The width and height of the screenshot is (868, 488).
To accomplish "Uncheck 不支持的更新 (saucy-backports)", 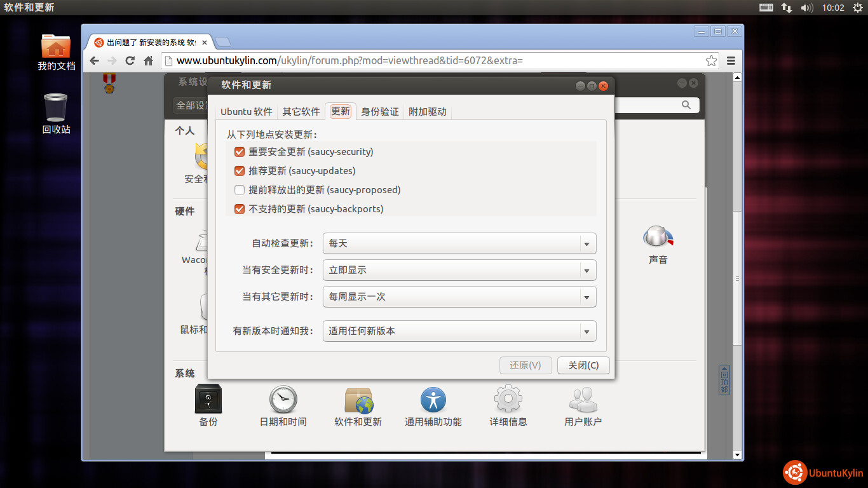I will 240,209.
